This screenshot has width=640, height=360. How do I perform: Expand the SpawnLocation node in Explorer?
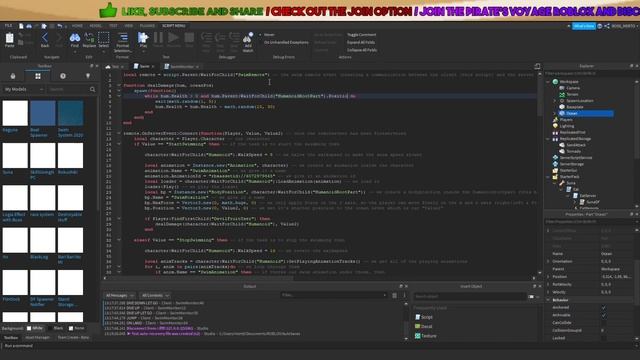pos(555,100)
